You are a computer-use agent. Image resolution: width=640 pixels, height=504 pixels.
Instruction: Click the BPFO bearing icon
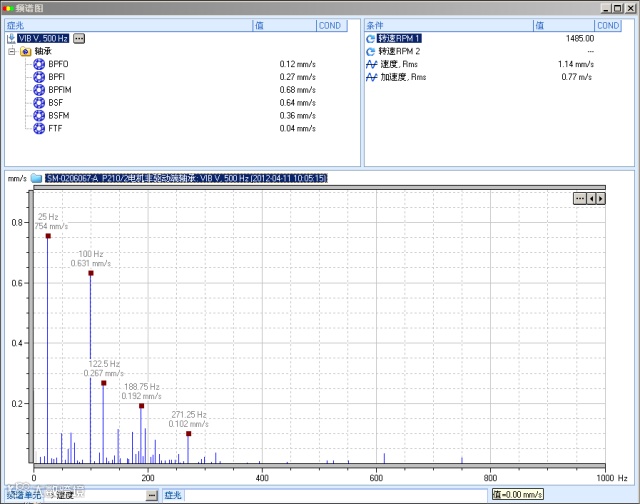pyautogui.click(x=39, y=64)
